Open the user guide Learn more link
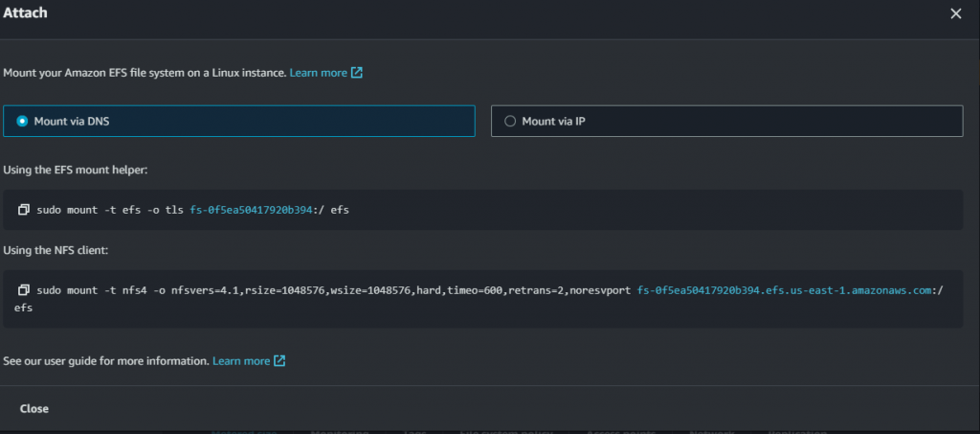Image resolution: width=980 pixels, height=434 pixels. pyautogui.click(x=241, y=361)
